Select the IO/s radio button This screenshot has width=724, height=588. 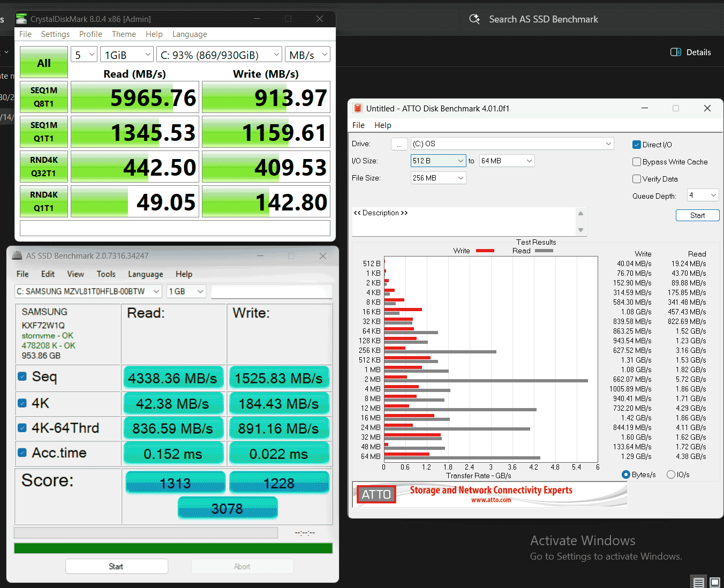point(671,474)
